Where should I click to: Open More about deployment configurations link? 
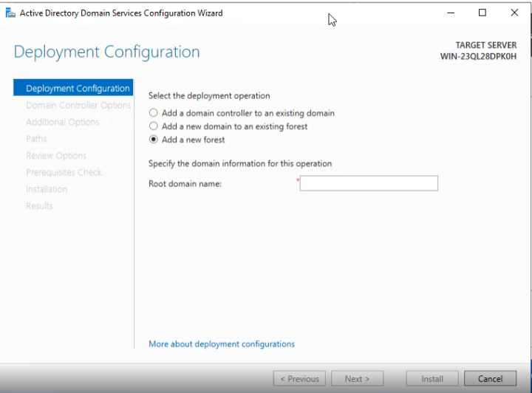coord(222,344)
